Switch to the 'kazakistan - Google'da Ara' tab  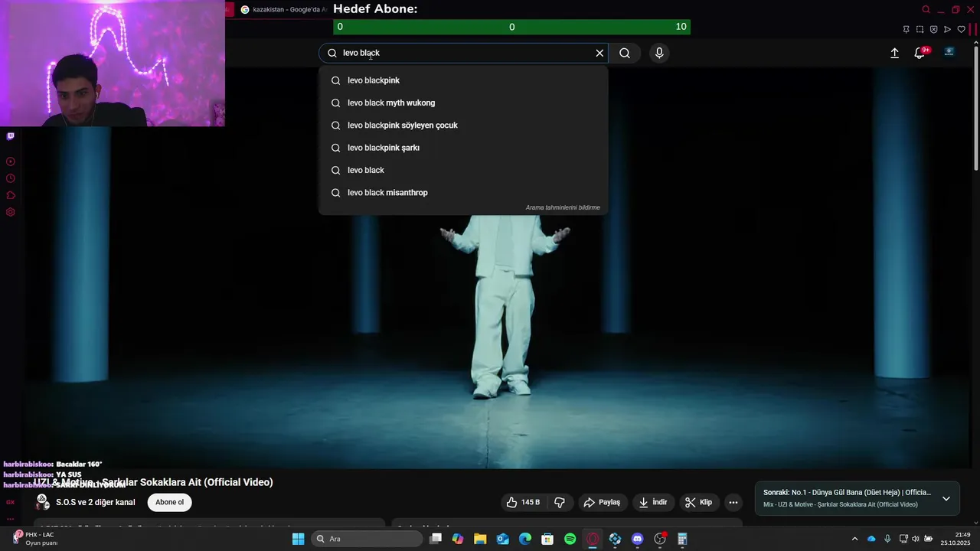[283, 9]
